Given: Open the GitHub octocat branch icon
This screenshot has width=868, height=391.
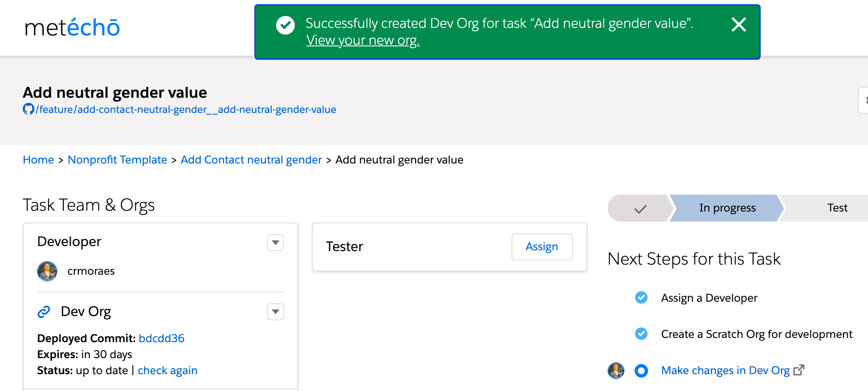Looking at the screenshot, I should tap(28, 109).
